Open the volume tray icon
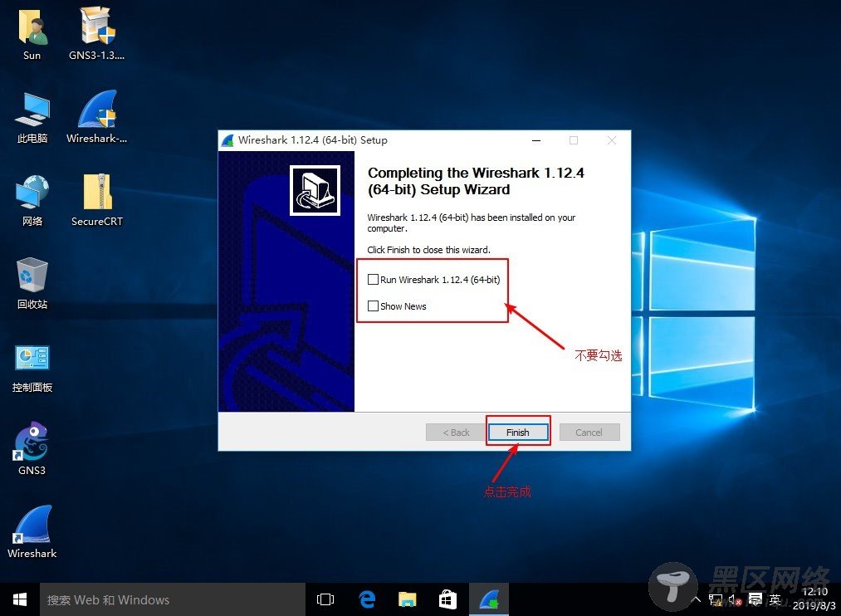Viewport: 841px width, 616px height. (x=734, y=599)
